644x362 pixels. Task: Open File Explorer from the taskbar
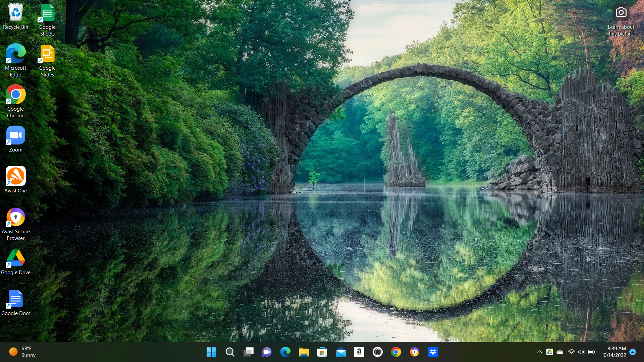click(304, 352)
